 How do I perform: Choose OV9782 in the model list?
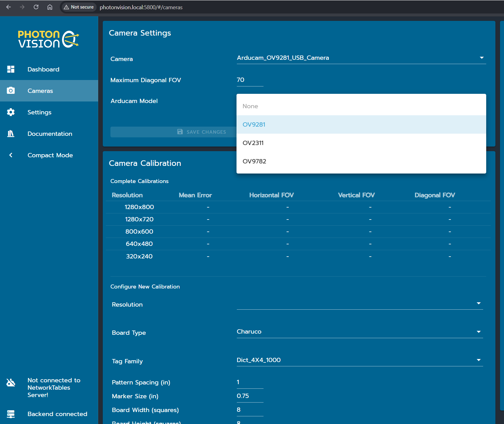point(254,161)
